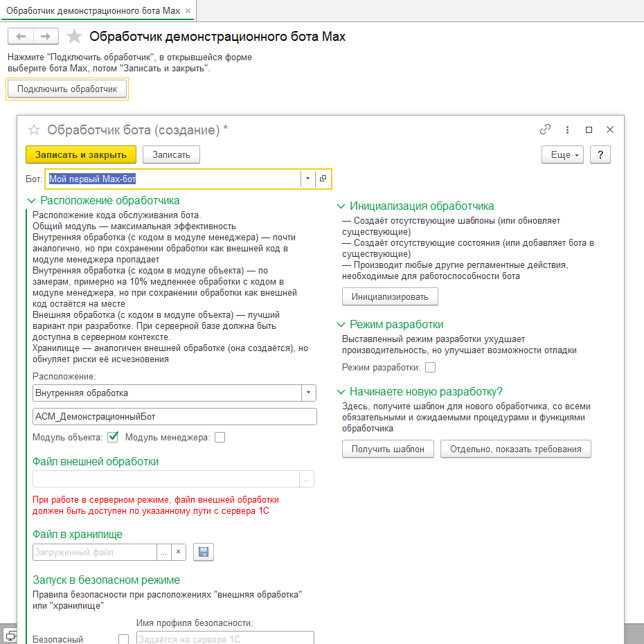Save stored file with floppy disk icon

[x=204, y=552]
